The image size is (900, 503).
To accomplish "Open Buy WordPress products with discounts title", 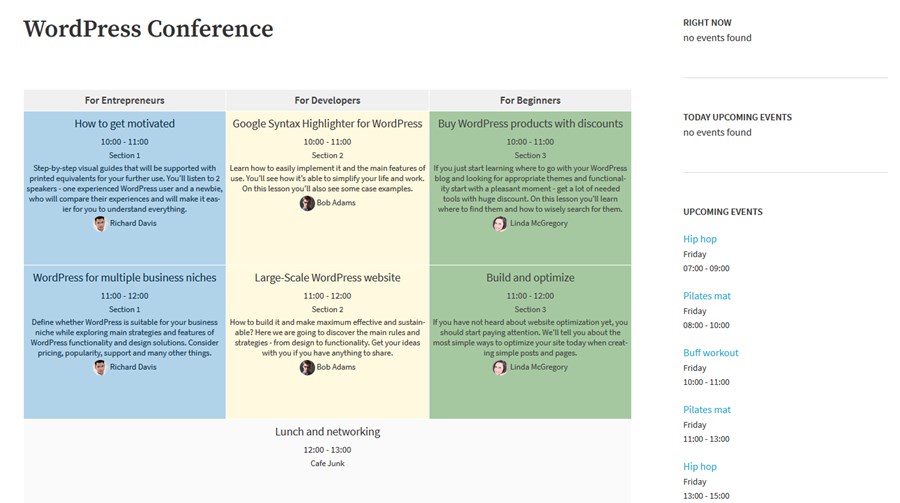I will click(530, 123).
